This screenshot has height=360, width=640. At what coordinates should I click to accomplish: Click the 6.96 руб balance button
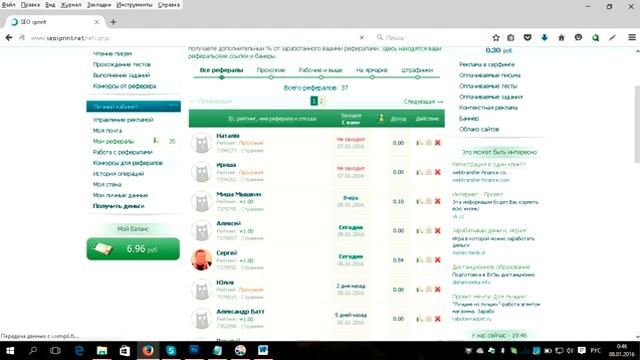pyautogui.click(x=133, y=249)
